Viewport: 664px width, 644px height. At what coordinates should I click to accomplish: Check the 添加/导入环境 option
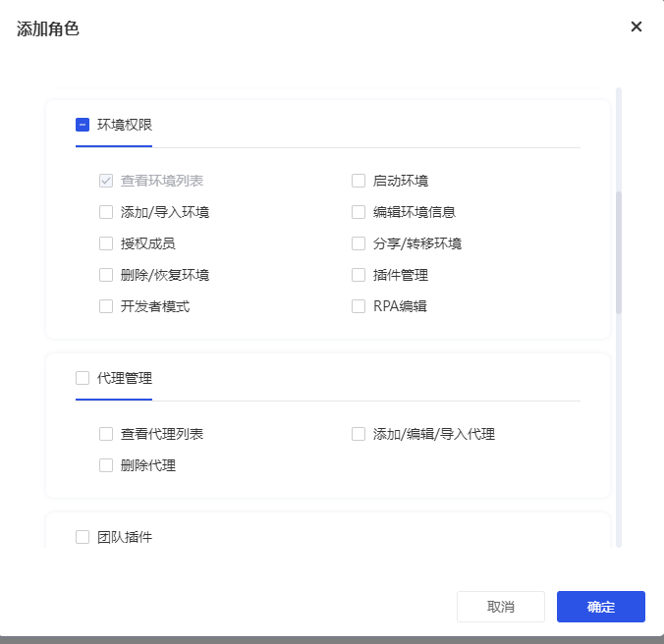click(x=106, y=212)
